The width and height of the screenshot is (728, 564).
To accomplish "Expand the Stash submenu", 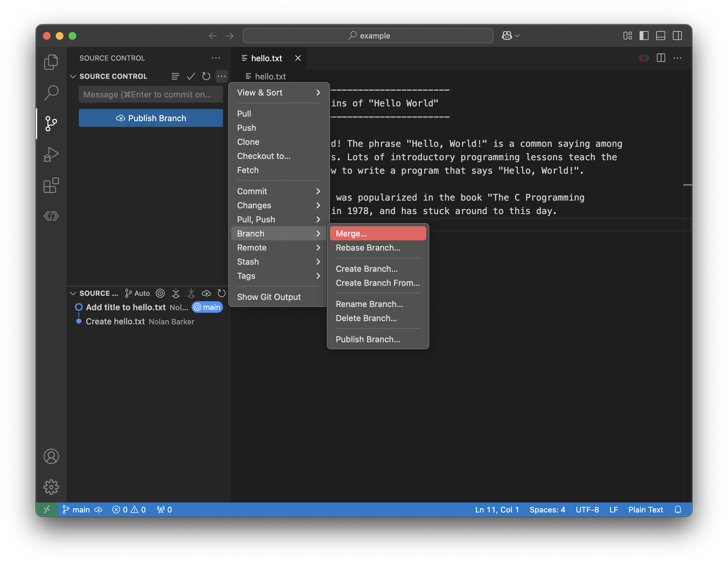I will [279, 261].
